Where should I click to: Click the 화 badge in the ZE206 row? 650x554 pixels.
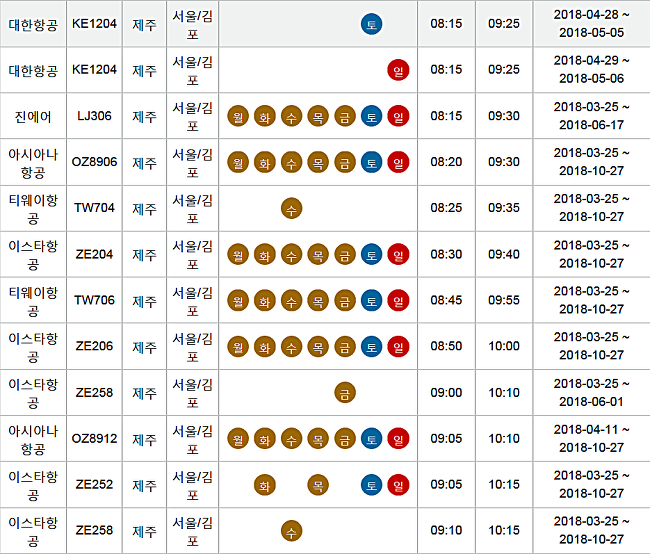tap(264, 347)
